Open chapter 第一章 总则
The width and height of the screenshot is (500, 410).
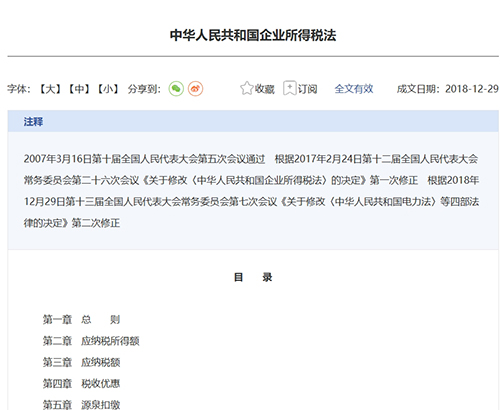tap(81, 320)
